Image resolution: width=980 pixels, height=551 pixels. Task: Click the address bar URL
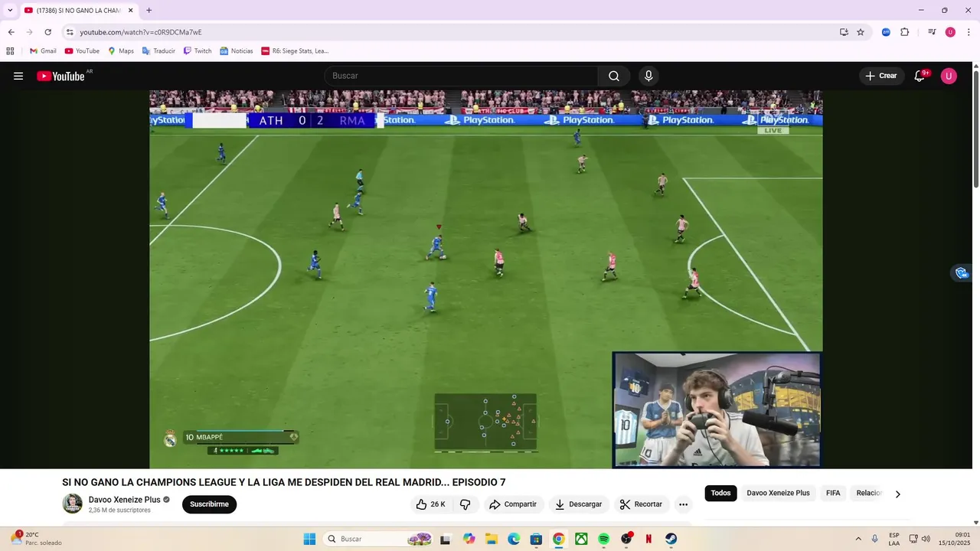tap(141, 32)
